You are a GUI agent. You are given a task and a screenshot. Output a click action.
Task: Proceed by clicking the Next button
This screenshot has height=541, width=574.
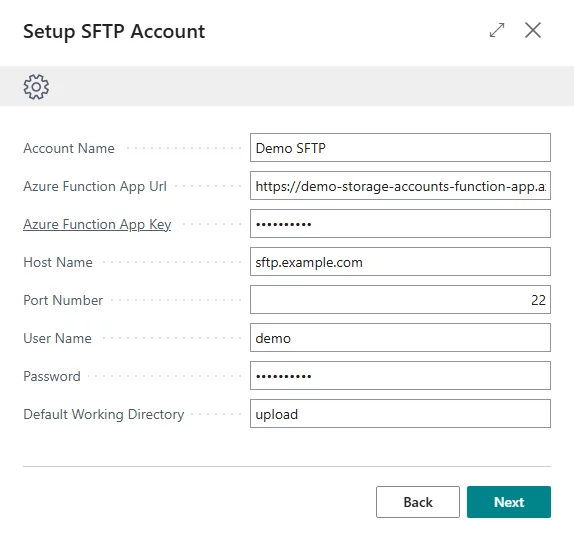pos(509,502)
